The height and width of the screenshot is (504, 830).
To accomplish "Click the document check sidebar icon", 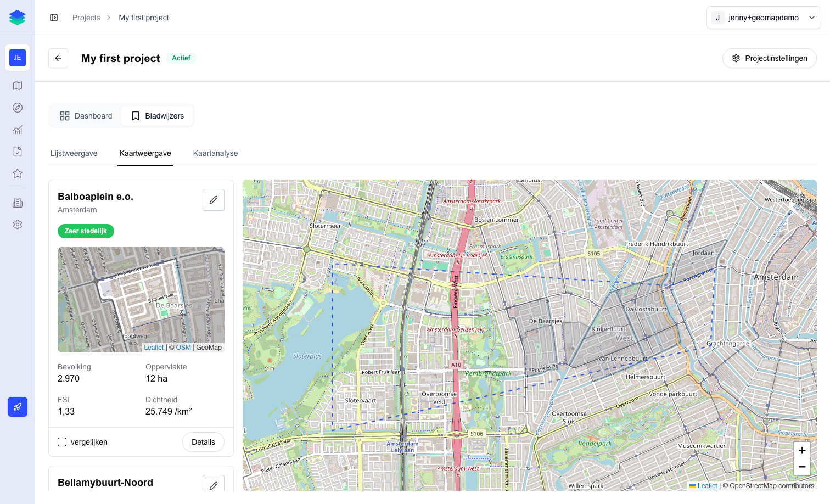I will coord(18,152).
